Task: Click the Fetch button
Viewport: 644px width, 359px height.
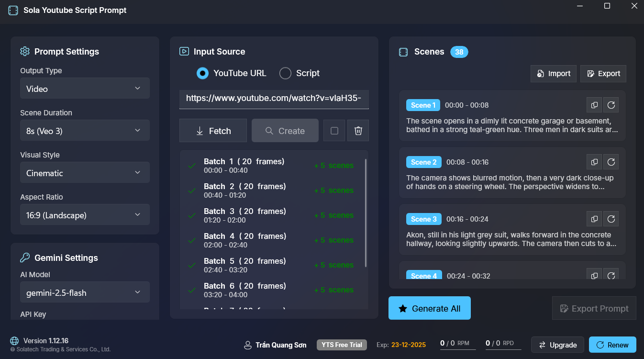Action: (213, 131)
